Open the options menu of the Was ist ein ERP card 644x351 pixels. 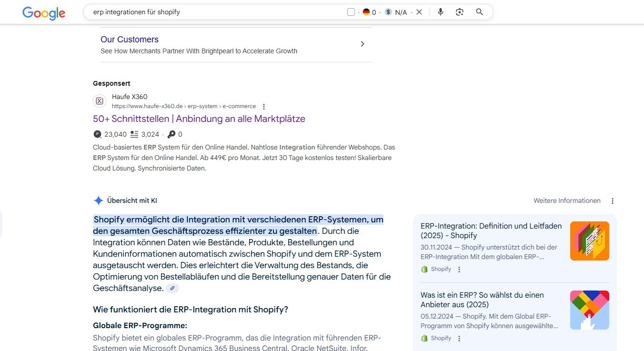459,339
